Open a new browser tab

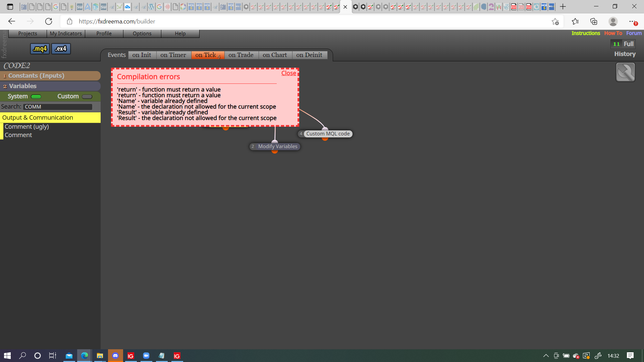coord(563,7)
